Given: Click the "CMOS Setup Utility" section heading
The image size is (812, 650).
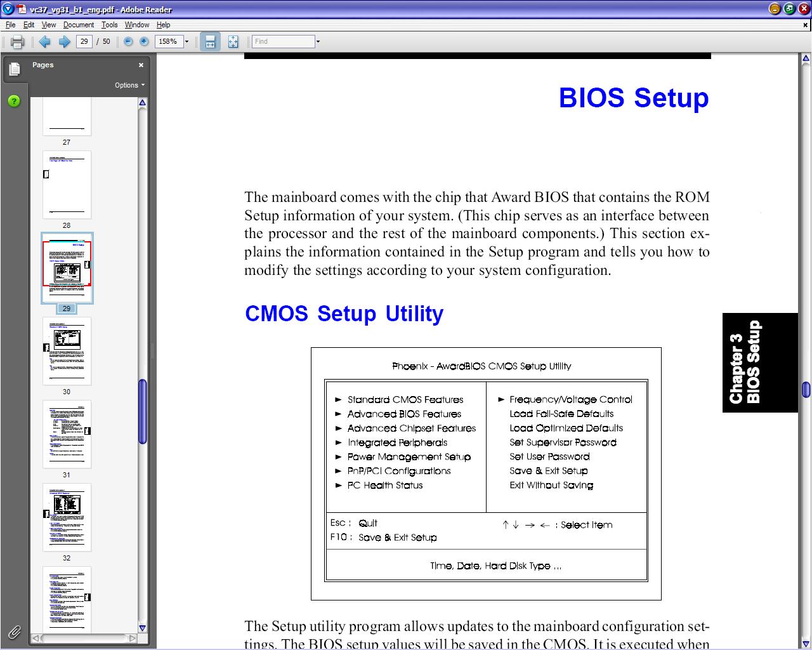Looking at the screenshot, I should pos(344,314).
